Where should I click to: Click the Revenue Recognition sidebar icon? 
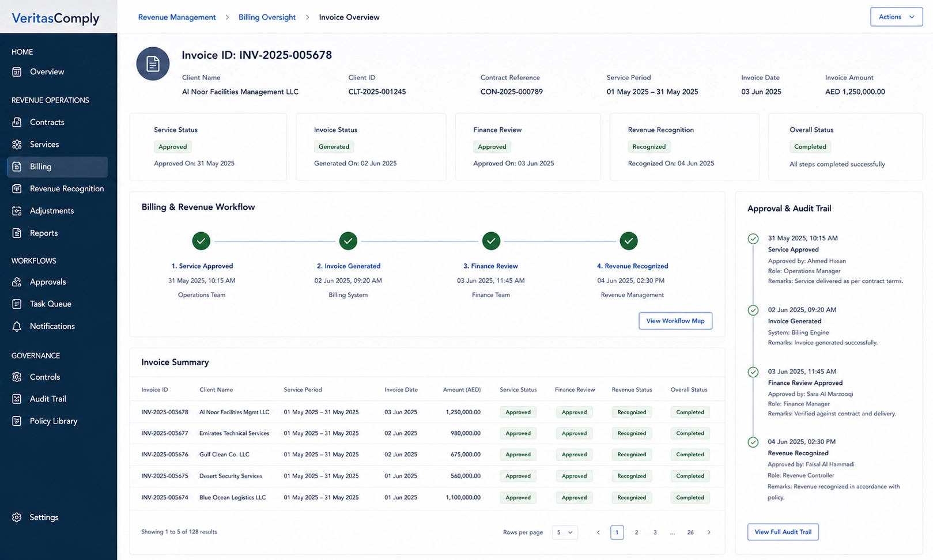(17, 188)
